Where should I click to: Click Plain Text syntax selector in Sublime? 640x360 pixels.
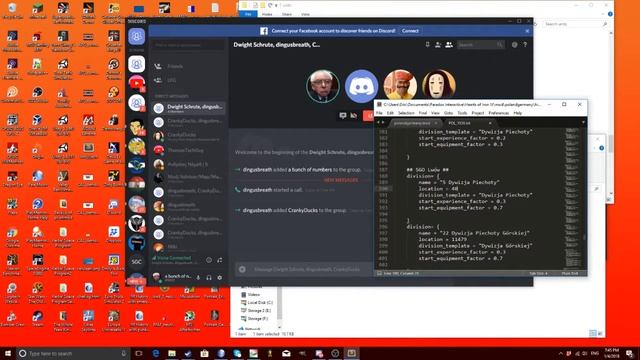570,273
